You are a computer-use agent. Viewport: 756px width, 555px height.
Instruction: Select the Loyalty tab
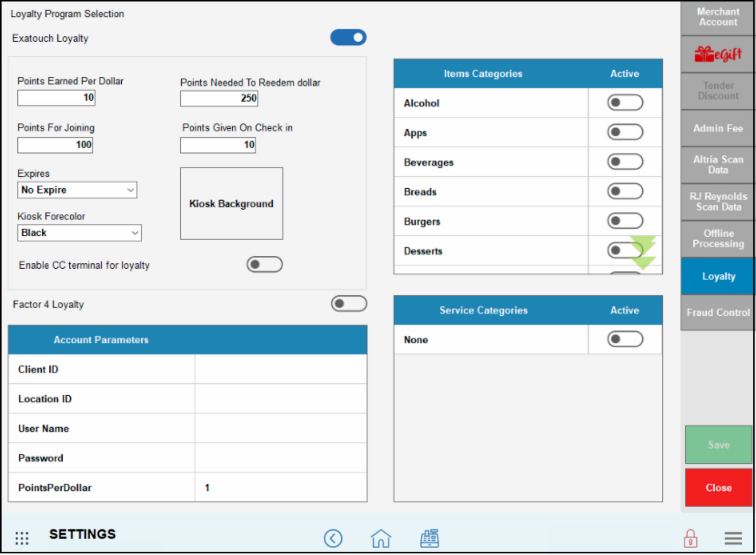(x=718, y=276)
